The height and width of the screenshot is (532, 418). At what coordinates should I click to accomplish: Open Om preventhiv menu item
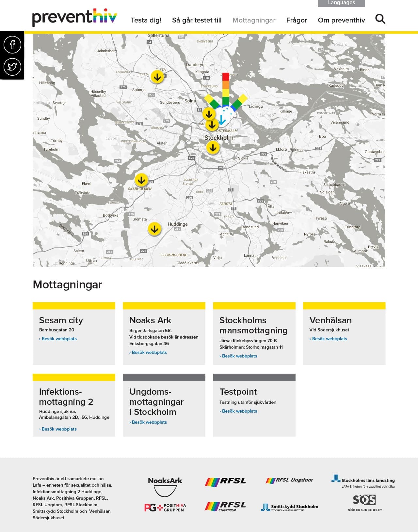click(341, 20)
